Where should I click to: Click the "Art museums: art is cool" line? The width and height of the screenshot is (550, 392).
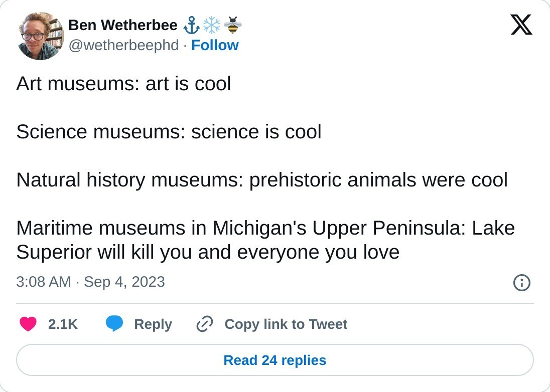tap(123, 84)
